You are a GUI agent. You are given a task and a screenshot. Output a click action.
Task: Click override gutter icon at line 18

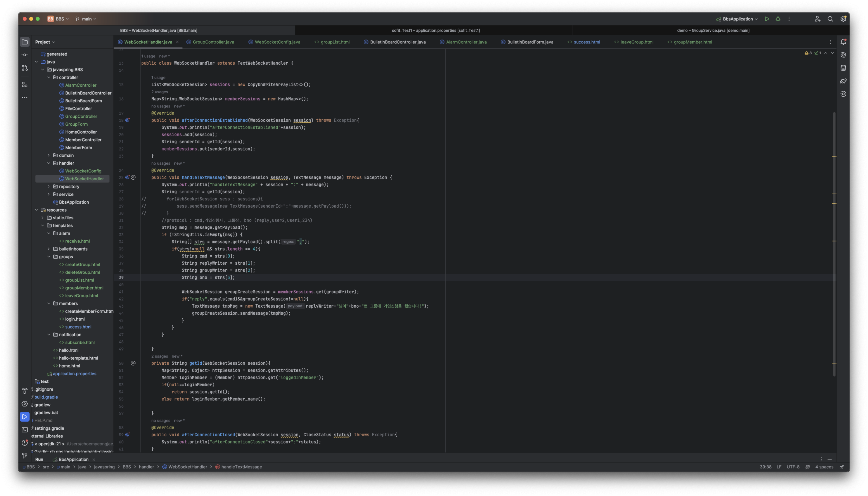coord(127,120)
